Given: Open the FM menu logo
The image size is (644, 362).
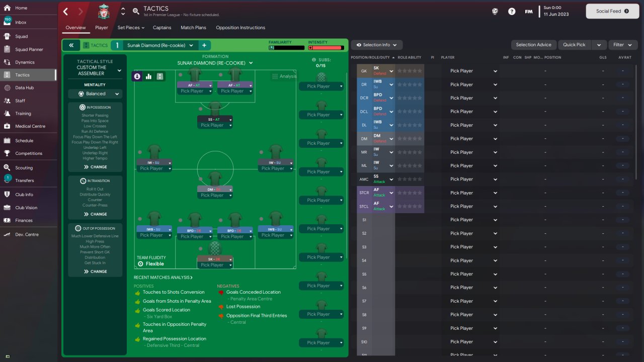Looking at the screenshot, I should 529,11.
